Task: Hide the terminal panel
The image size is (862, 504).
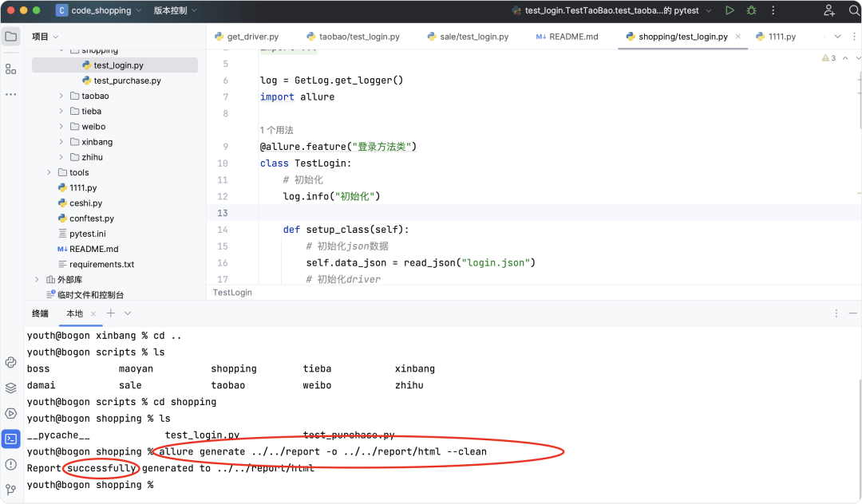Action: pos(853,313)
